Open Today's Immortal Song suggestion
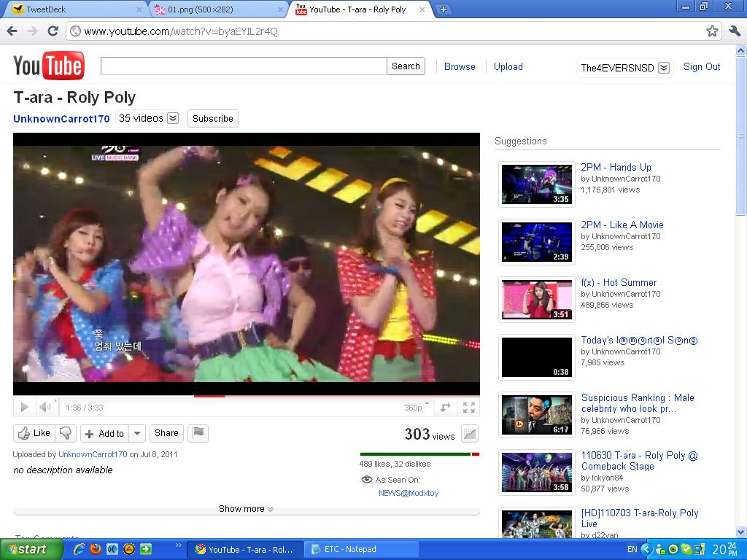This screenshot has width=747, height=560. coord(639,340)
